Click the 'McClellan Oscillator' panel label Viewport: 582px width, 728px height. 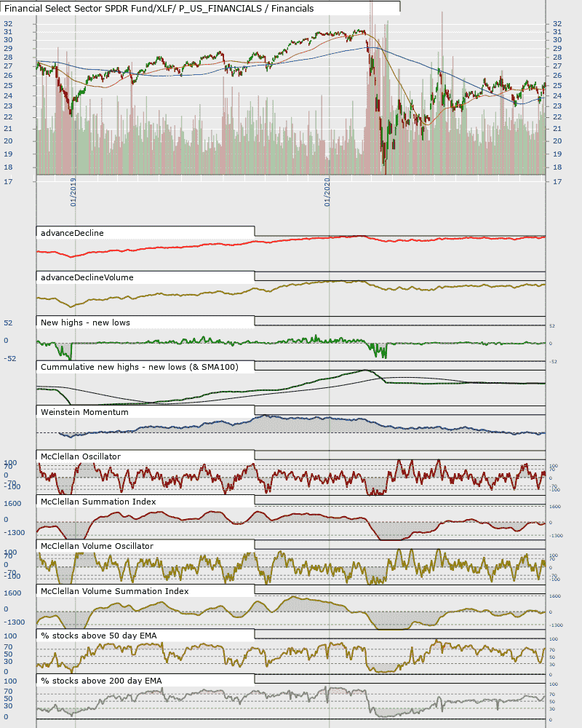coord(81,457)
